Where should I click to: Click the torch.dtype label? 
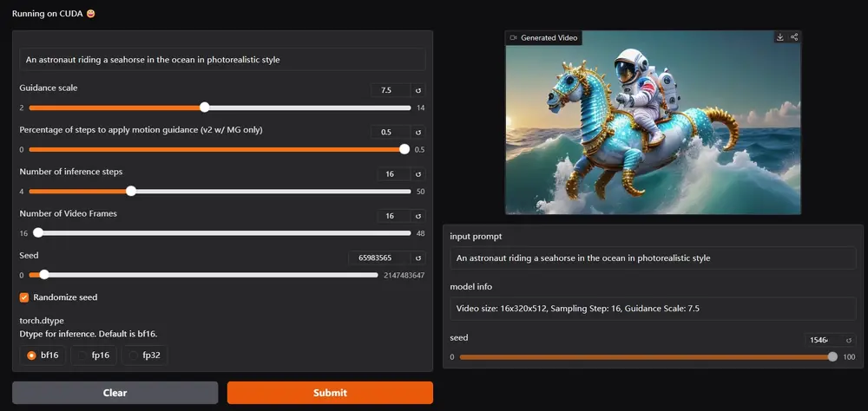click(41, 321)
